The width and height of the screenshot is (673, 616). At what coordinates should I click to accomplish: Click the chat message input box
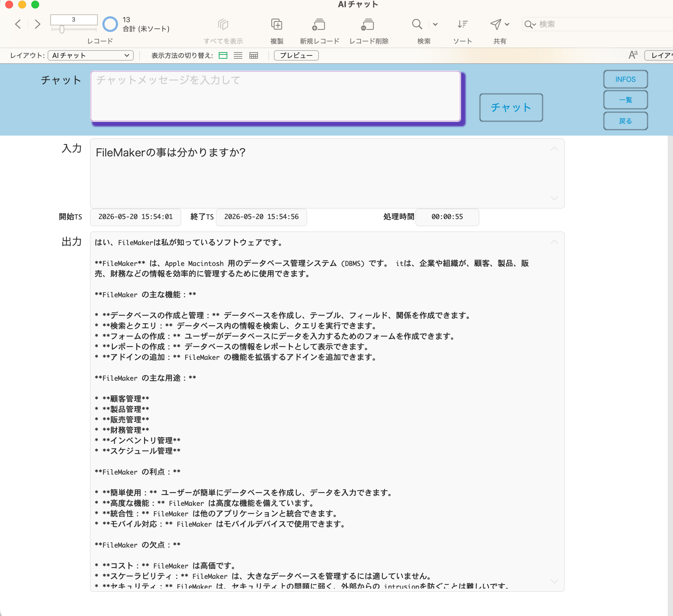[x=276, y=96]
